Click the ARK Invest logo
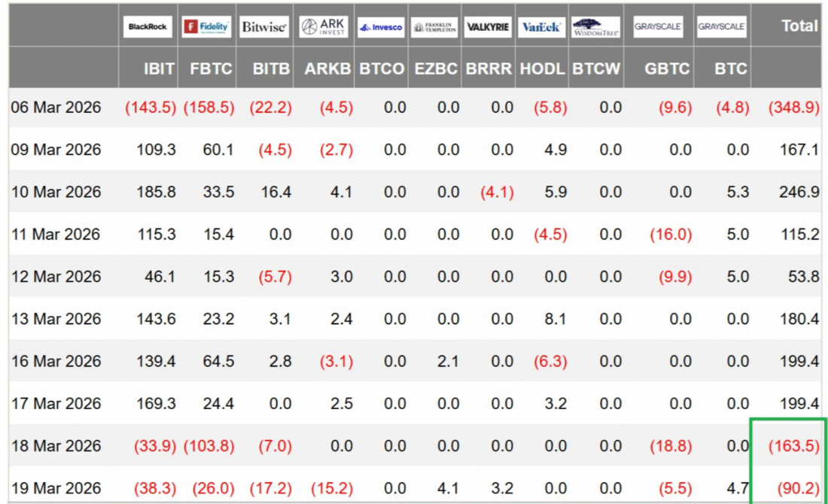Viewport: 828px width, 504px height. (x=324, y=27)
